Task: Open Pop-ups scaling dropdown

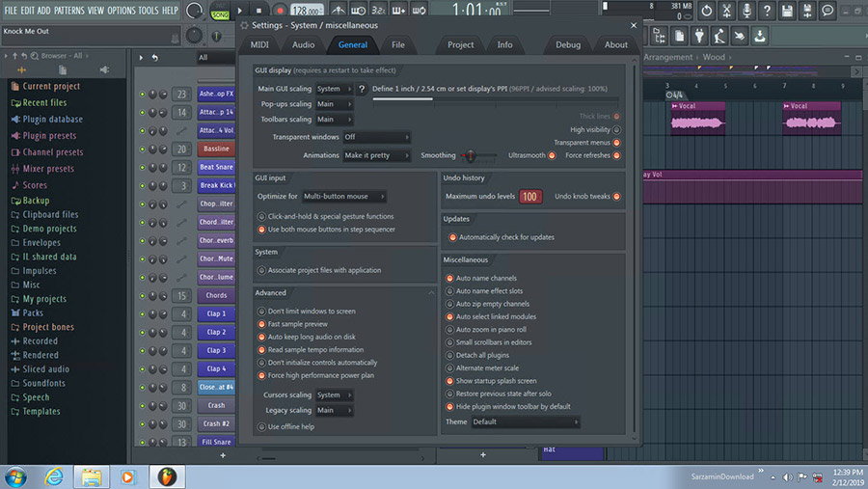Action: pos(335,104)
